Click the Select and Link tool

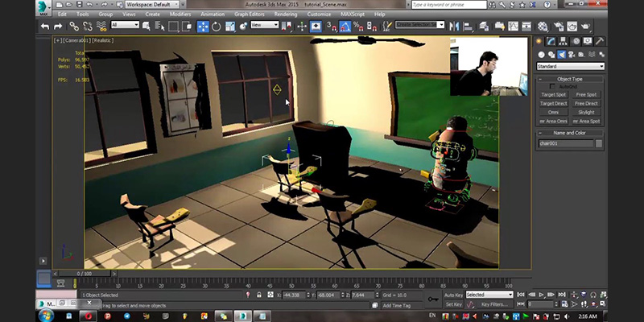73,26
